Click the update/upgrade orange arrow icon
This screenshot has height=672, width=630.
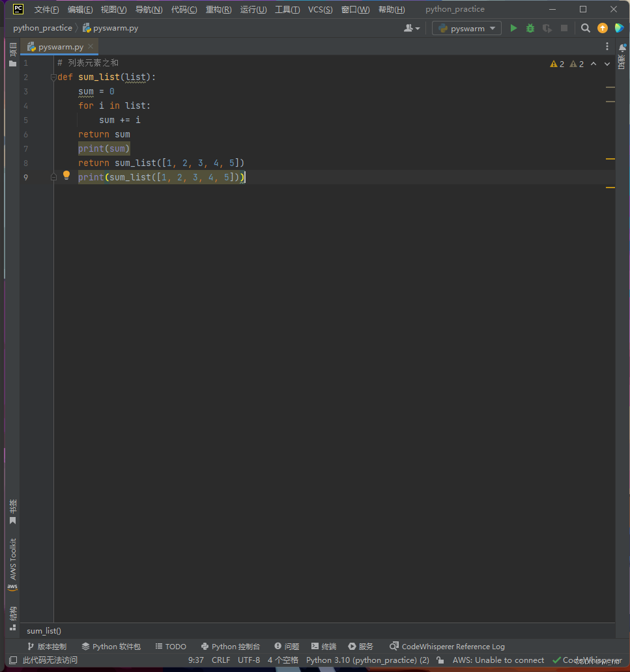coord(602,28)
